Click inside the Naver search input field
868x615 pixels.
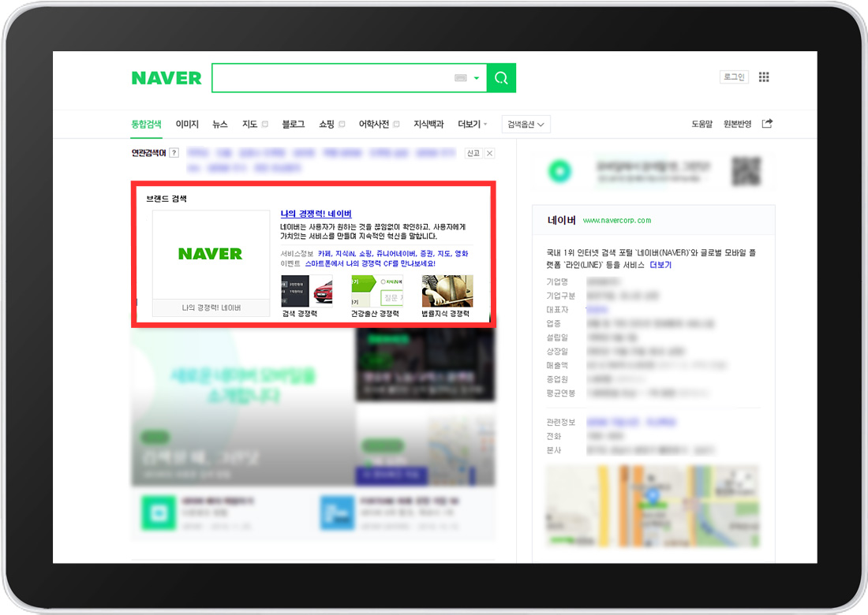click(x=331, y=78)
